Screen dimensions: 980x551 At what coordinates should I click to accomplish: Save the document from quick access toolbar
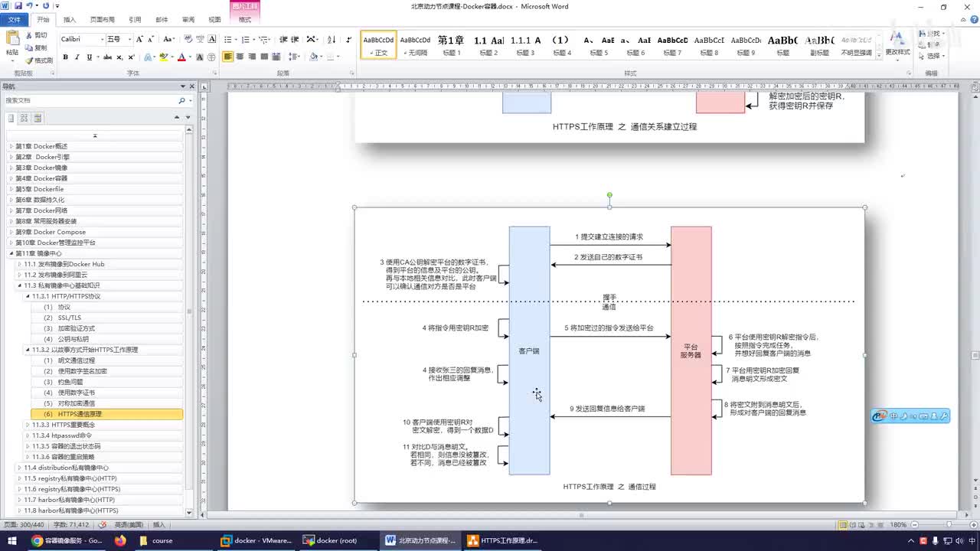click(18, 6)
